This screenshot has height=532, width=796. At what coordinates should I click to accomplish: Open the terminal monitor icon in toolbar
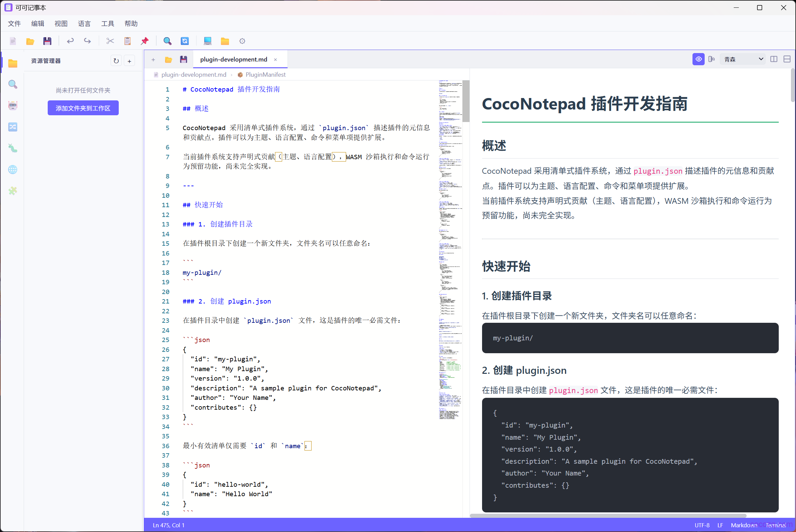pos(207,41)
